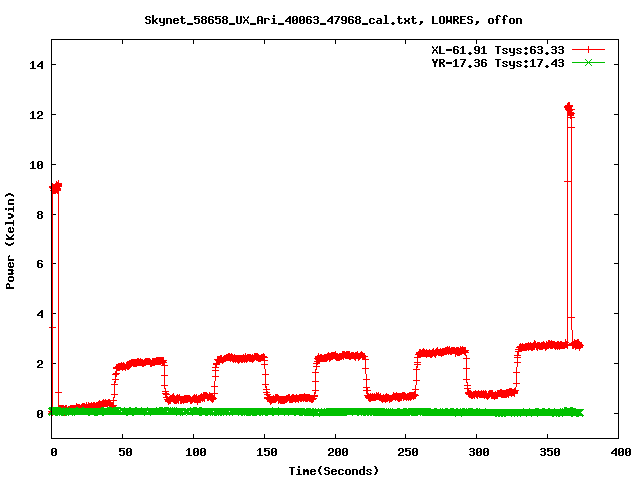Viewport: 640px width, 480px height.
Task: Click the Power (Kelvin) y-axis label
Action: [10, 241]
